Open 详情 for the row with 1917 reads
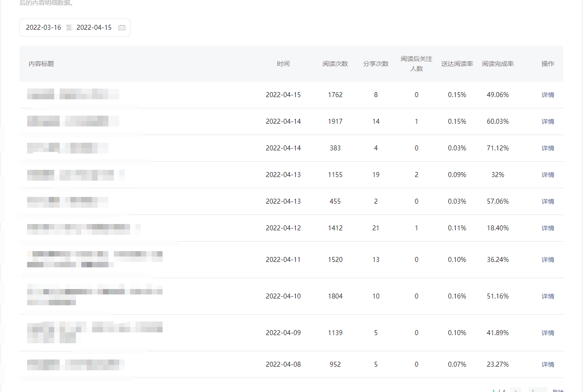The image size is (583, 392). 547,121
